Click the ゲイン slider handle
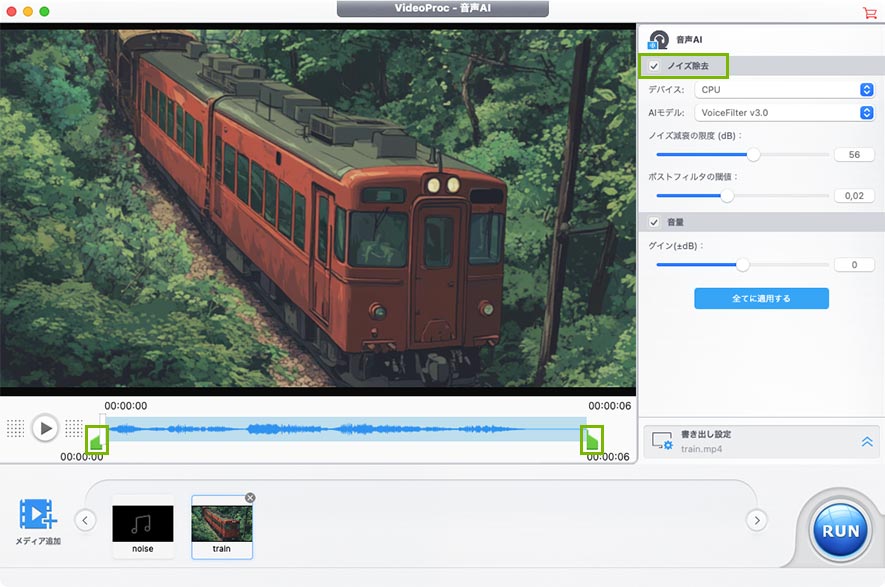This screenshot has height=587, width=885. [x=743, y=265]
